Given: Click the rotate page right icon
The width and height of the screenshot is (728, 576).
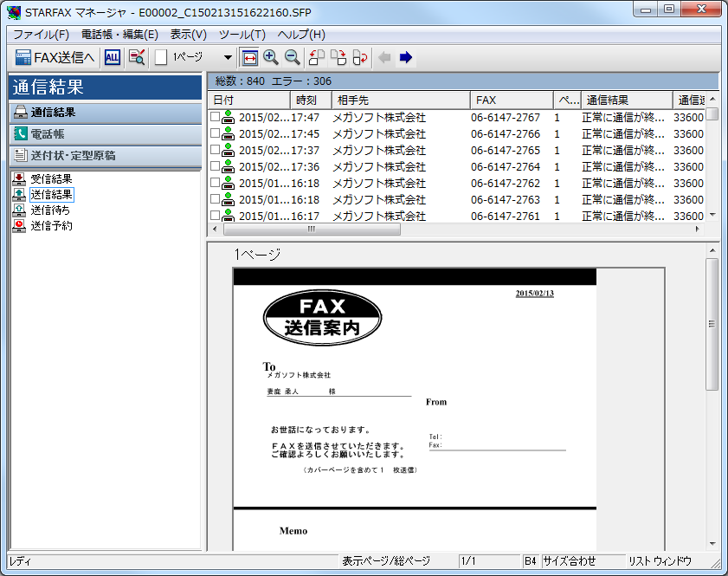Looking at the screenshot, I should click(338, 57).
